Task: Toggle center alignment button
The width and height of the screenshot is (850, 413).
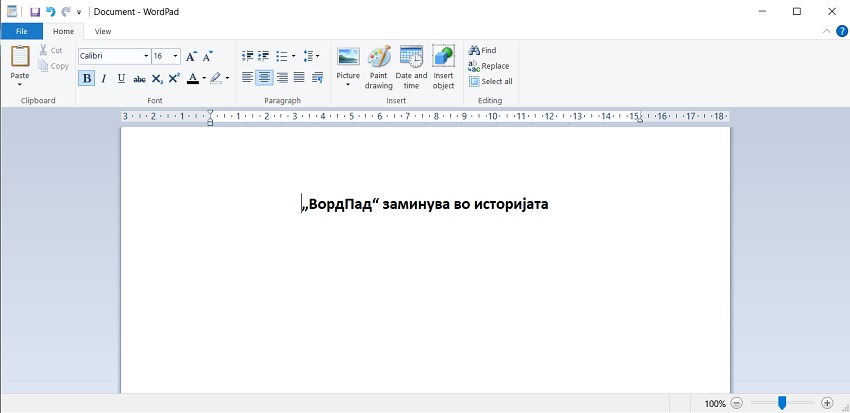Action: click(x=265, y=78)
